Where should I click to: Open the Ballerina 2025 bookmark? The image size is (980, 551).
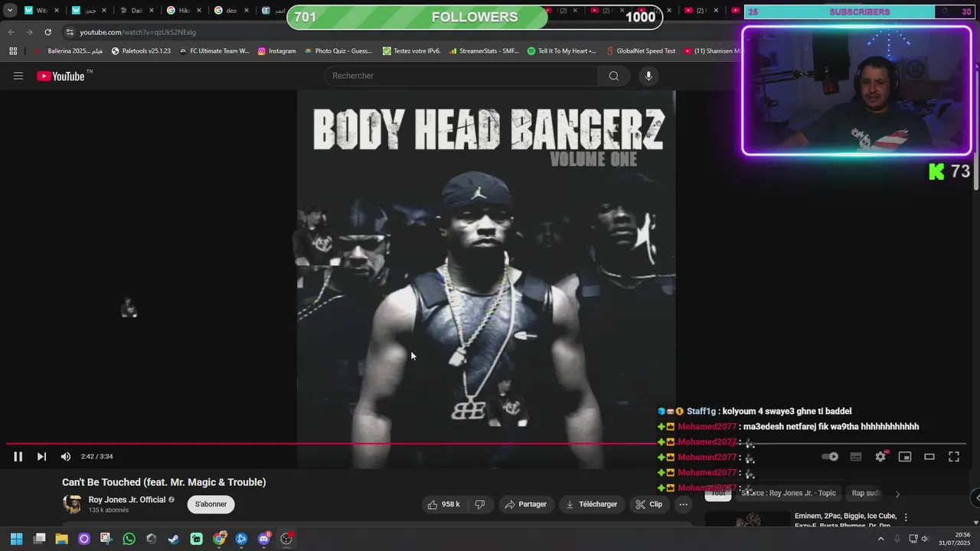click(x=68, y=51)
